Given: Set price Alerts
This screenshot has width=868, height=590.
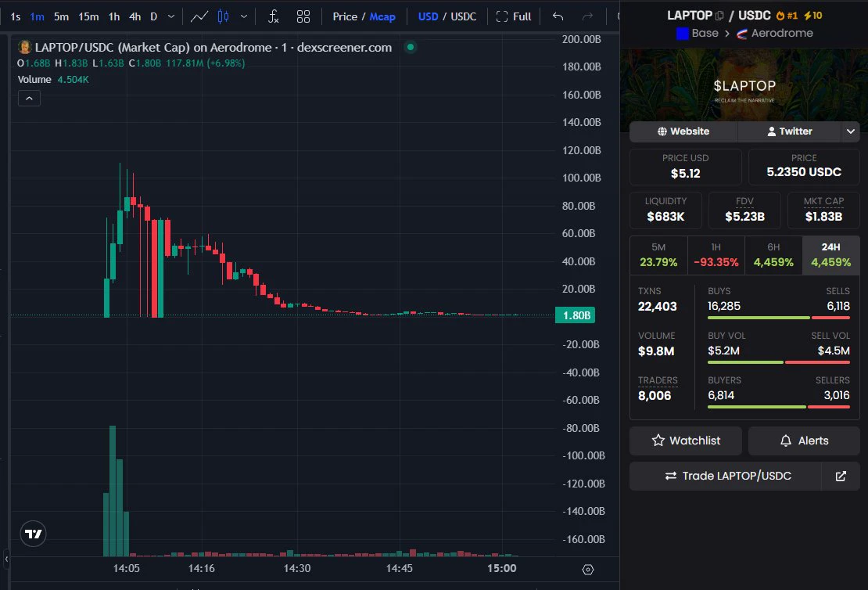Looking at the screenshot, I should click(x=804, y=441).
